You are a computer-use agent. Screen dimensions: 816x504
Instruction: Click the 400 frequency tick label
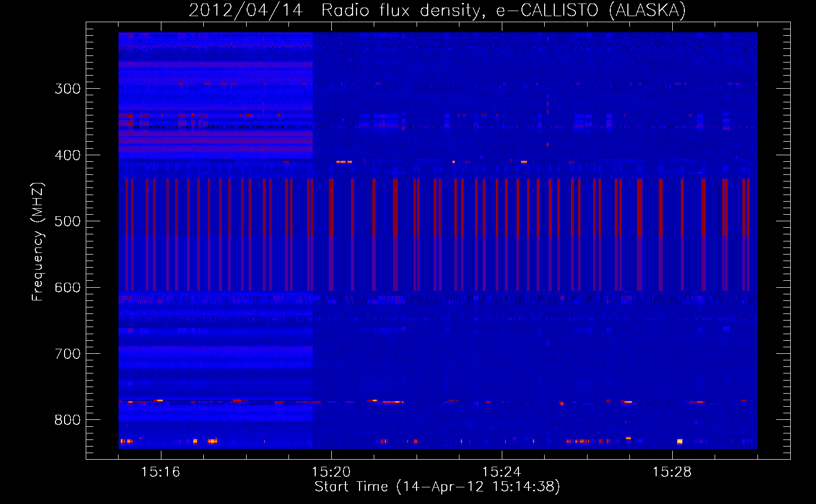point(68,155)
